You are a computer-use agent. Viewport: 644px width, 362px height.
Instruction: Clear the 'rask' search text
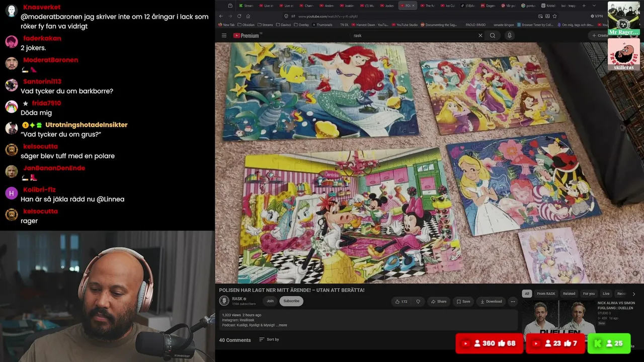pos(480,36)
